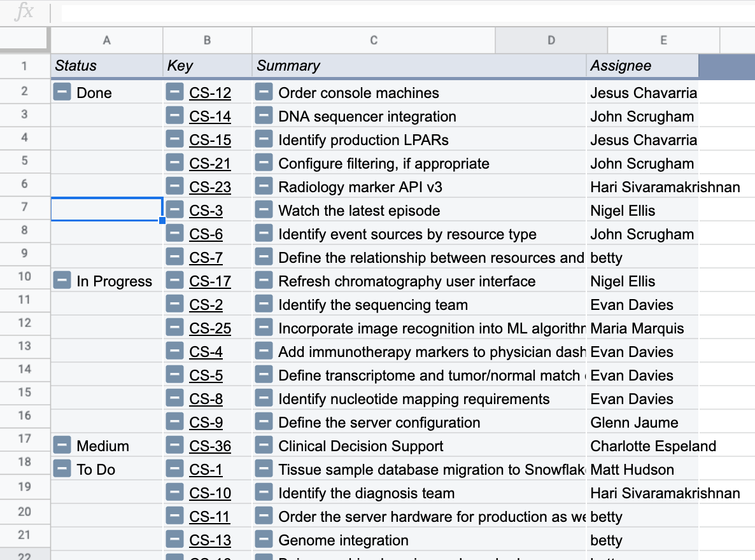This screenshot has width=755, height=560.
Task: Select the Assignee header cell
Action: [642, 66]
